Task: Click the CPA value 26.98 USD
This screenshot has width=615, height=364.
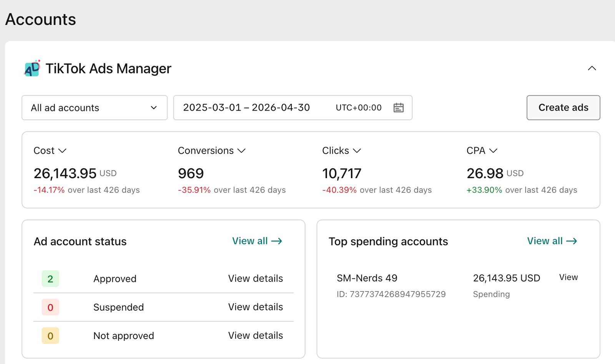Action: coord(495,173)
